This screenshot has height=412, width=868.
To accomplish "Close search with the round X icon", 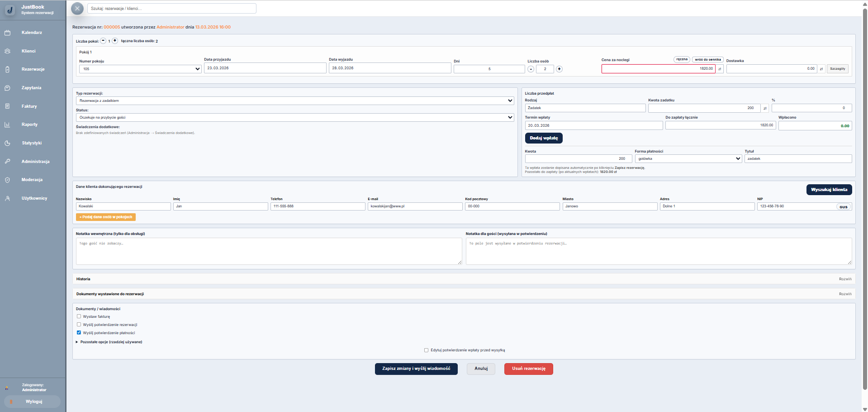I will point(77,9).
